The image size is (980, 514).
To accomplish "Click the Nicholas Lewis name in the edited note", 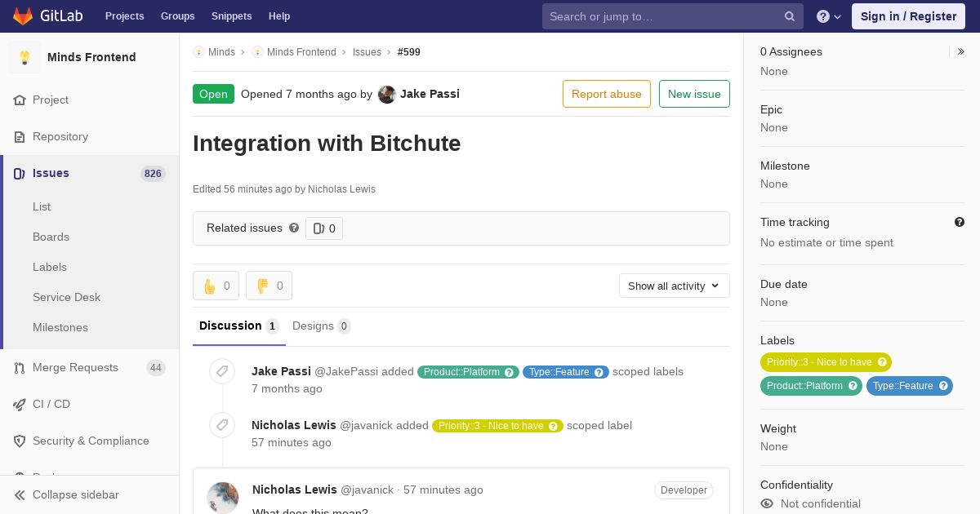I will coord(341,189).
